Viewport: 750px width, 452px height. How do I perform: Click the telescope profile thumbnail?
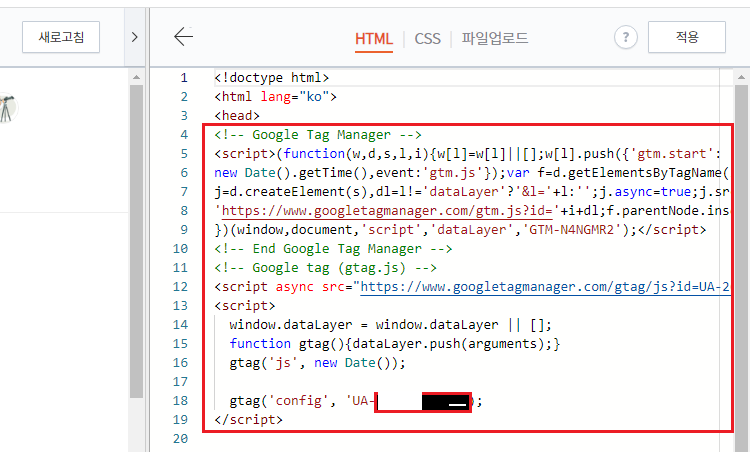[x=7, y=108]
